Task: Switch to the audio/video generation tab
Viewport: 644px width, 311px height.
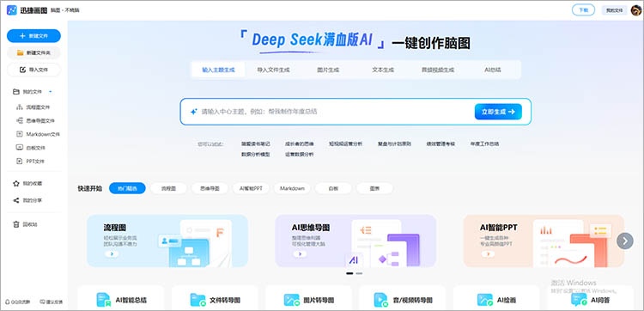Action: pos(438,70)
